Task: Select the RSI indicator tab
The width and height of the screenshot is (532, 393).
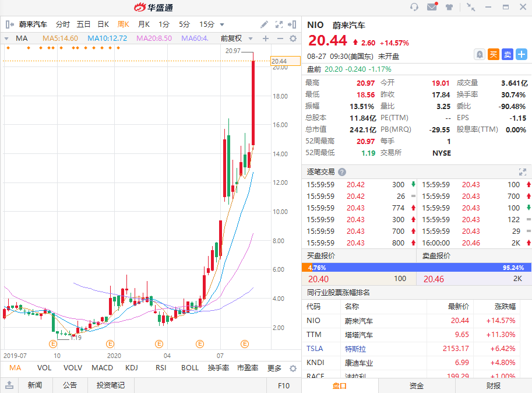Action: coord(161,368)
